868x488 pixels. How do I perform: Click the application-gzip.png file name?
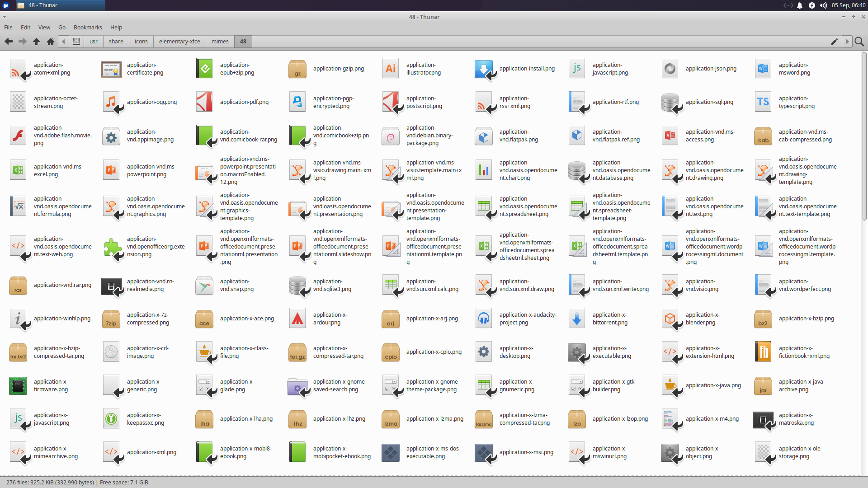pyautogui.click(x=338, y=69)
